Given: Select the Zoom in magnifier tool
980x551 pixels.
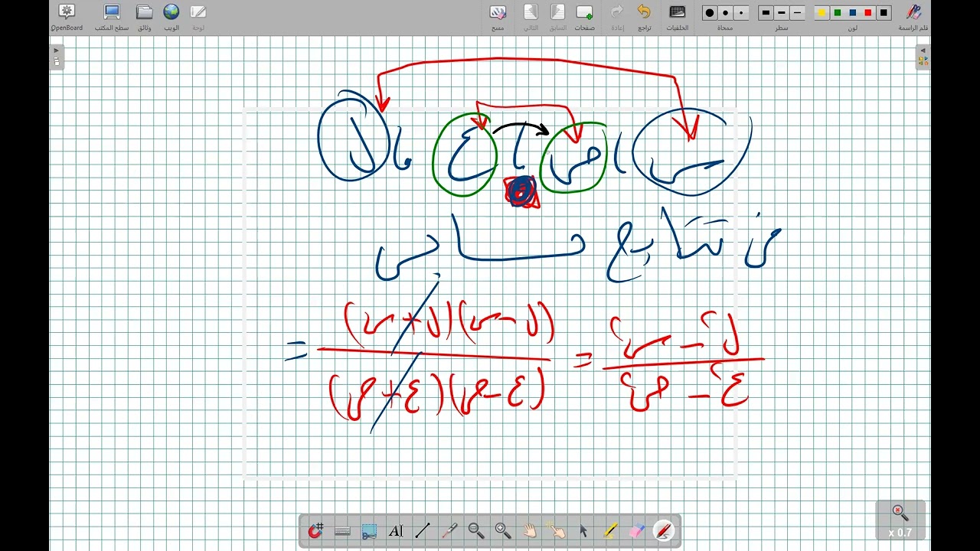Looking at the screenshot, I should coord(503,530).
